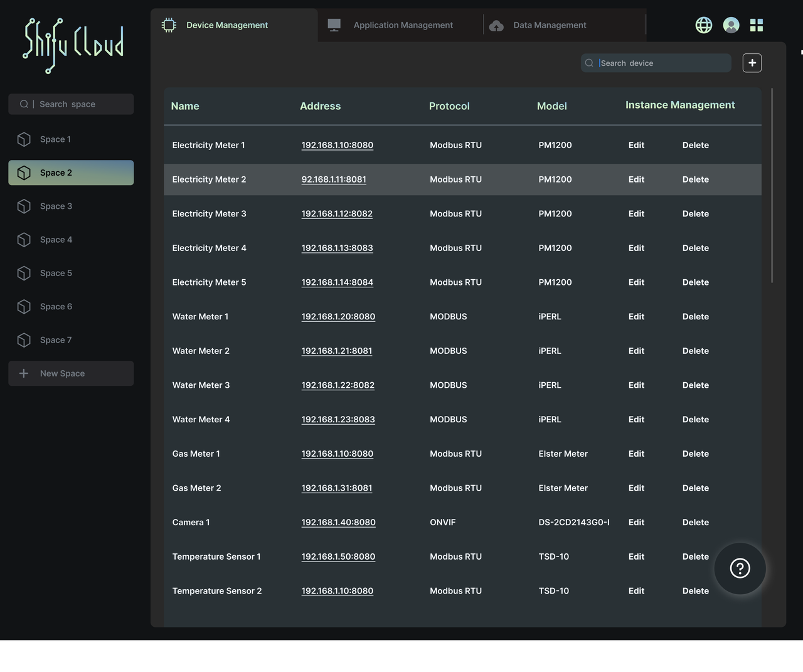This screenshot has width=803, height=672.
Task: Focus the Search device field
Action: click(x=662, y=63)
